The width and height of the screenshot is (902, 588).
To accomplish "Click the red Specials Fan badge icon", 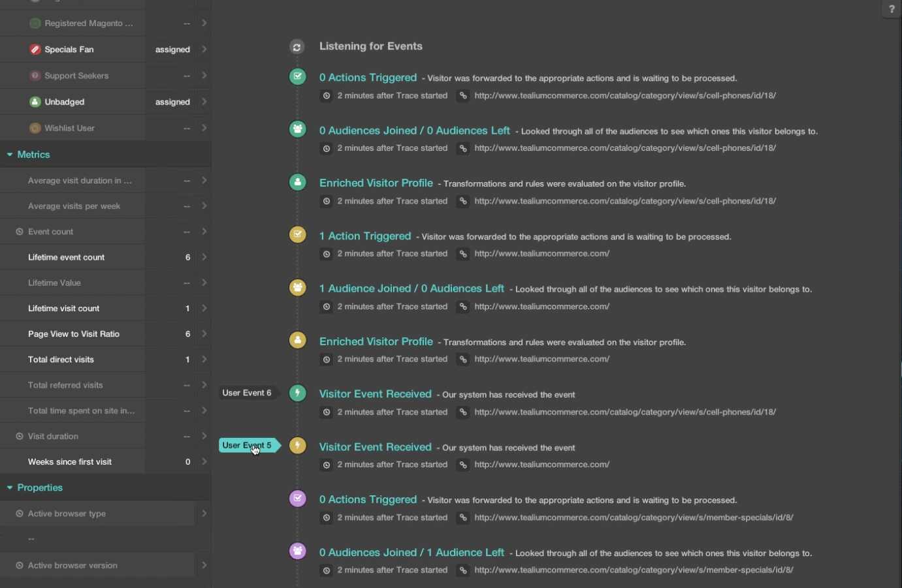I will [35, 50].
